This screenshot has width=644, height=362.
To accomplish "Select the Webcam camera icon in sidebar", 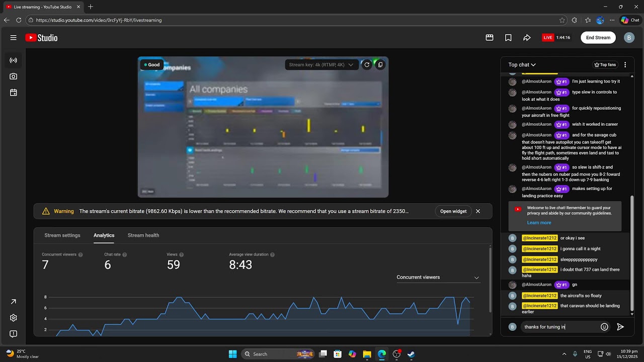I will [13, 76].
